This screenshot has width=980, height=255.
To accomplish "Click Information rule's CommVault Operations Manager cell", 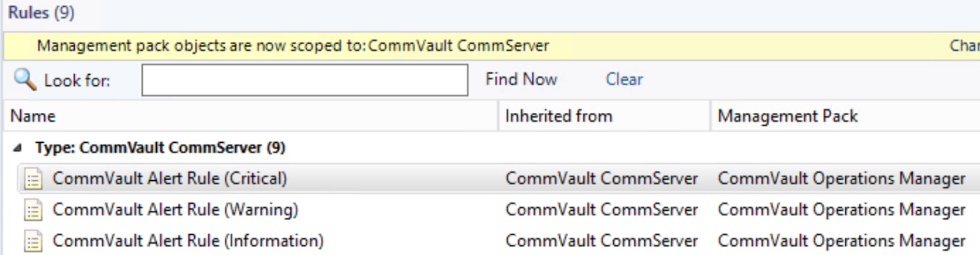I will 841,241.
